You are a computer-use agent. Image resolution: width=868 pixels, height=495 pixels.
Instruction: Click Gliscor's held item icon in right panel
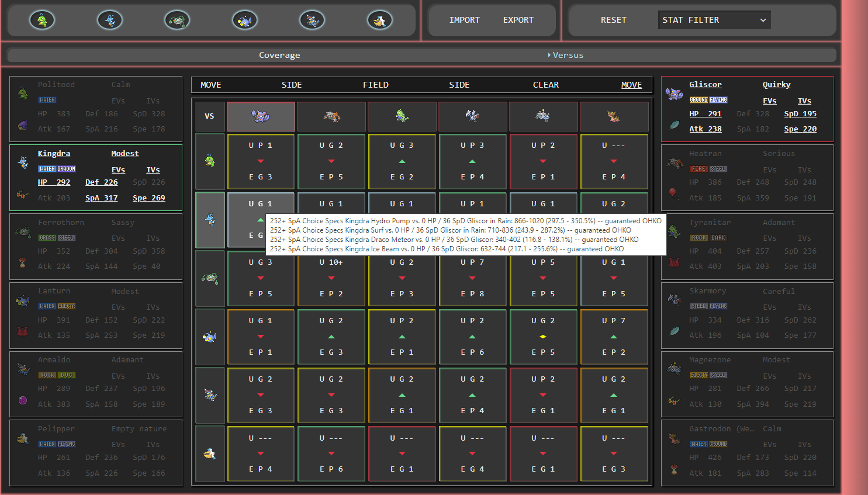(675, 125)
